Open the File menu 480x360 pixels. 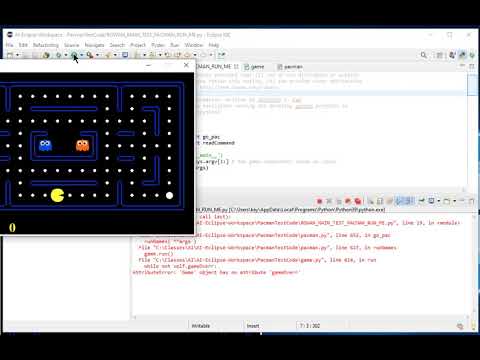pos(10,45)
